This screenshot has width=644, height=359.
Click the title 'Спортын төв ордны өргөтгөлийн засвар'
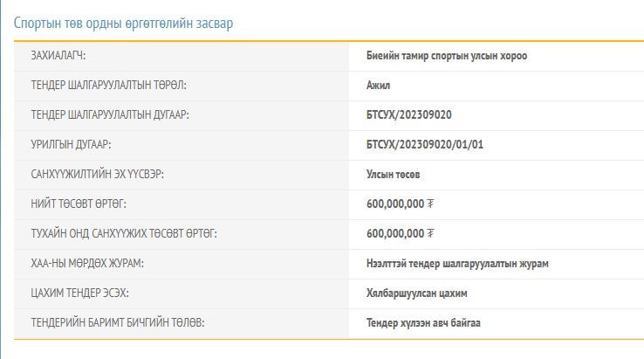point(123,23)
